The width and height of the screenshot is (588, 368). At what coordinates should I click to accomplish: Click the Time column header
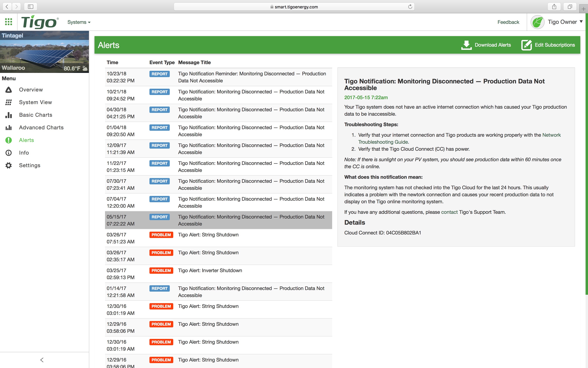pos(112,63)
